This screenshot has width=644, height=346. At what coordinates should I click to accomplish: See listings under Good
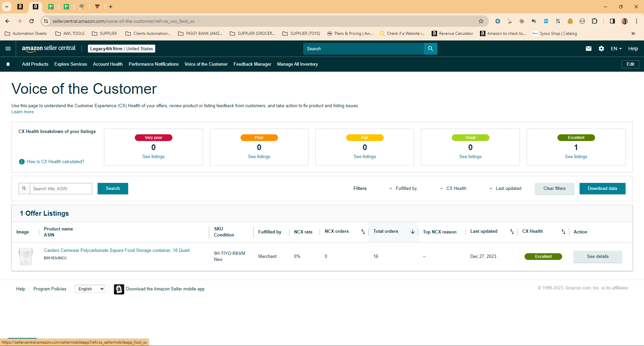[471, 157]
